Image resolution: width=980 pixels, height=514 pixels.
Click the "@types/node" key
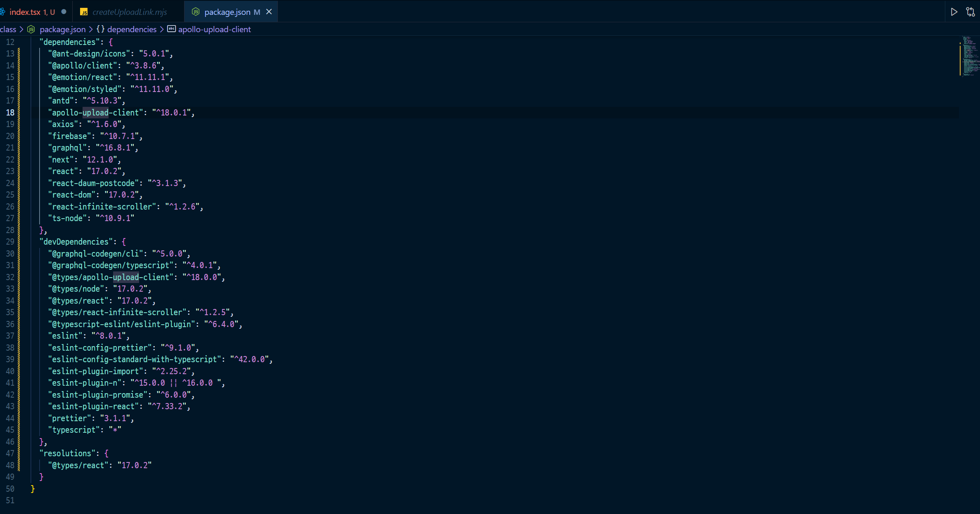point(76,289)
